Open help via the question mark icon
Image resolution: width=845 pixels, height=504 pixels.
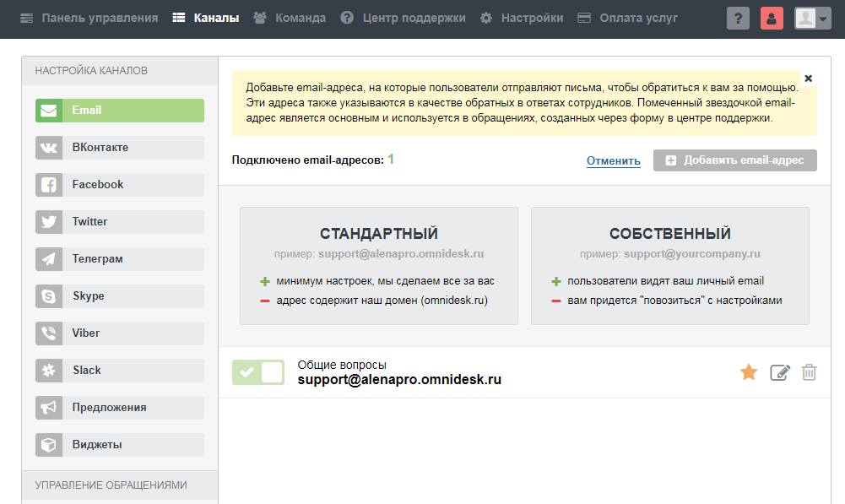tap(738, 18)
